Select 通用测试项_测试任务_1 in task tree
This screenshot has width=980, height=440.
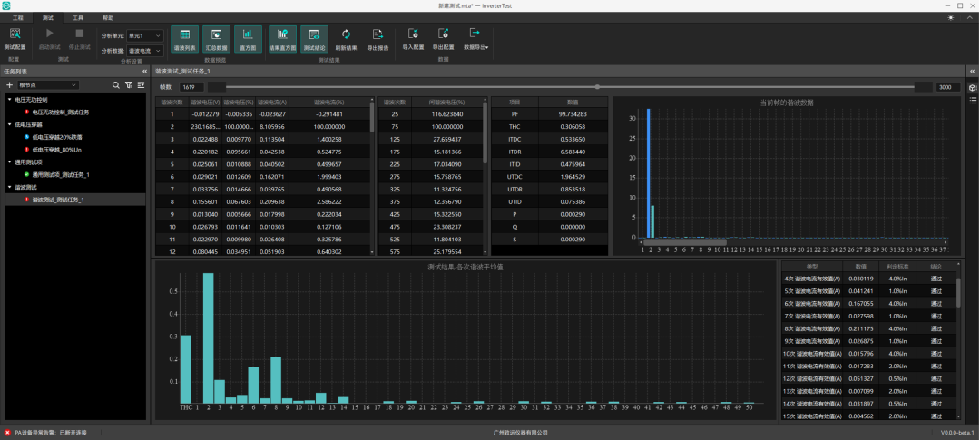point(60,174)
